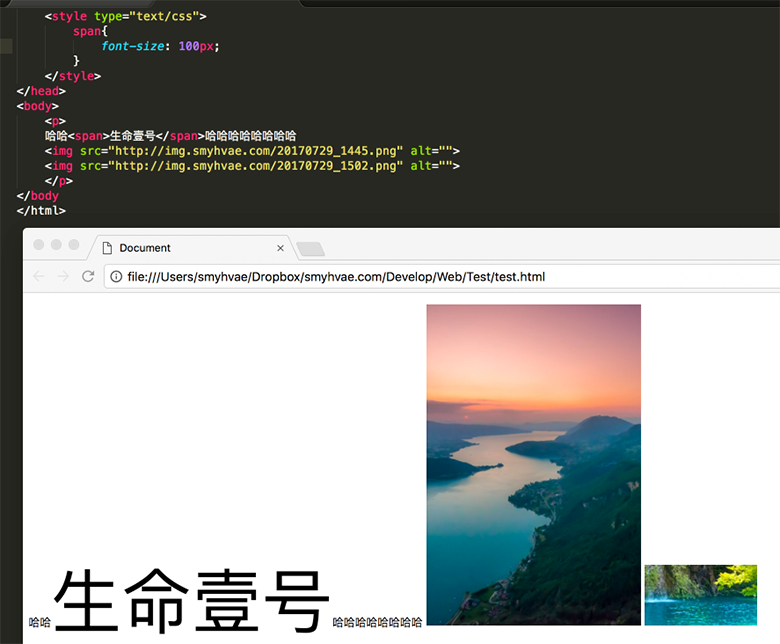Image resolution: width=780 pixels, height=644 pixels.
Task: Click the page icon on the Document tab
Action: pyautogui.click(x=107, y=248)
